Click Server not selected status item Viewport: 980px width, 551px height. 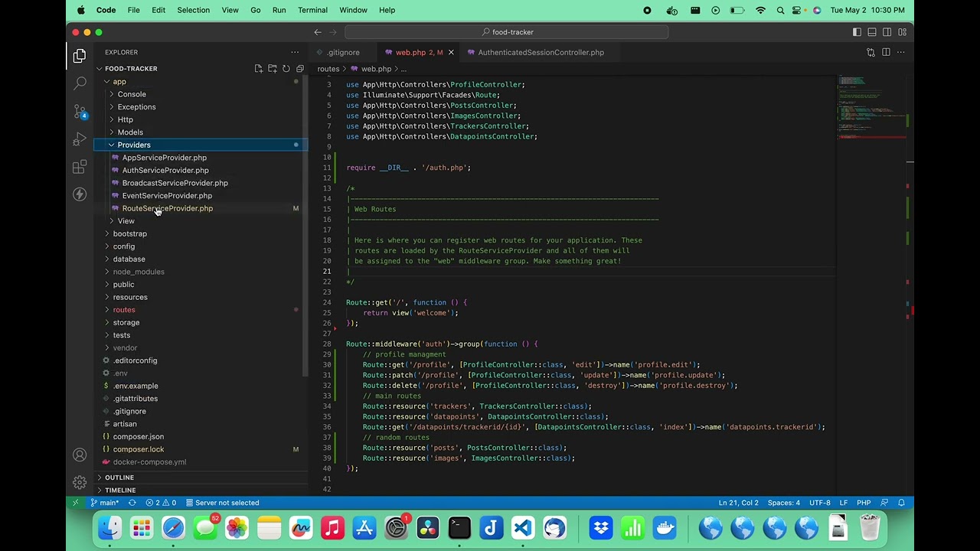coord(222,503)
